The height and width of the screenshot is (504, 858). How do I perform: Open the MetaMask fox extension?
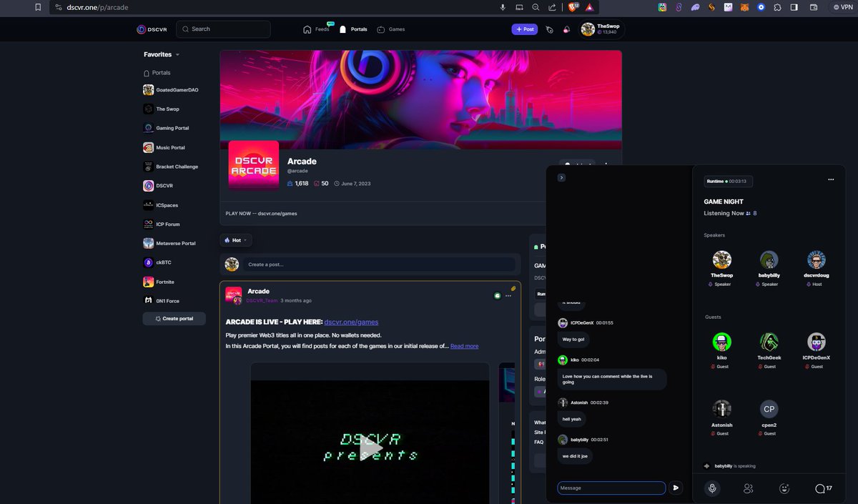[744, 7]
